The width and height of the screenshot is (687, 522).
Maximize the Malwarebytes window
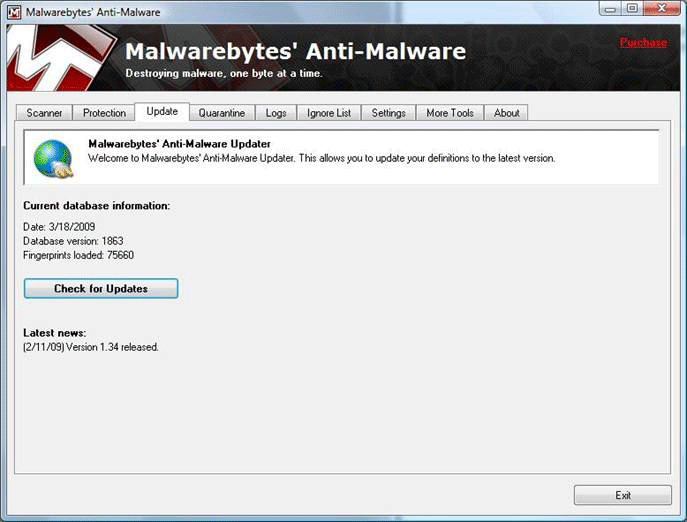[632, 9]
